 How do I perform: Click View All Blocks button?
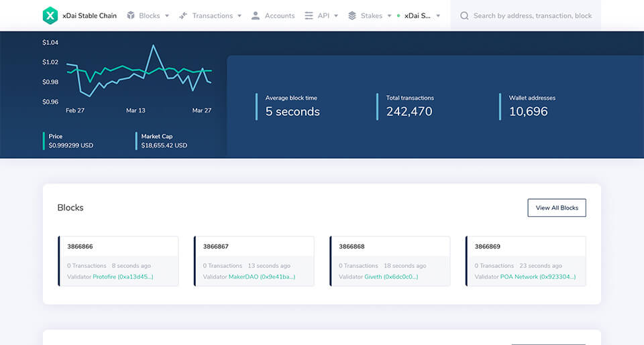click(x=557, y=208)
